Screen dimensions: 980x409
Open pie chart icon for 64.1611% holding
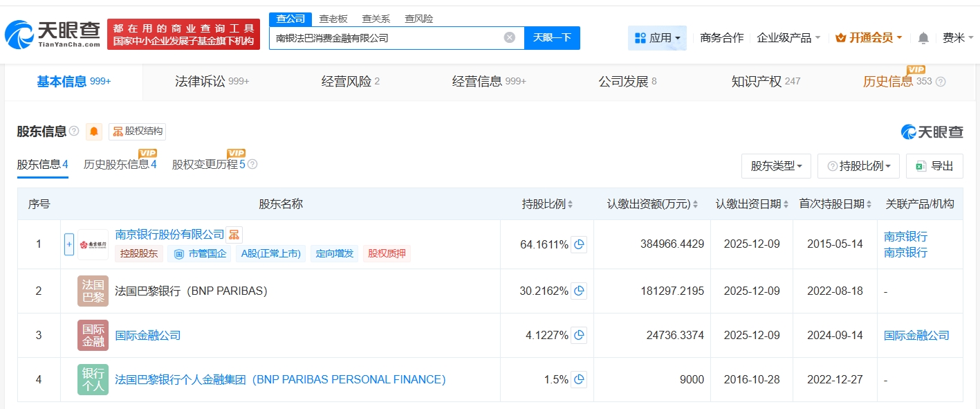tap(580, 244)
